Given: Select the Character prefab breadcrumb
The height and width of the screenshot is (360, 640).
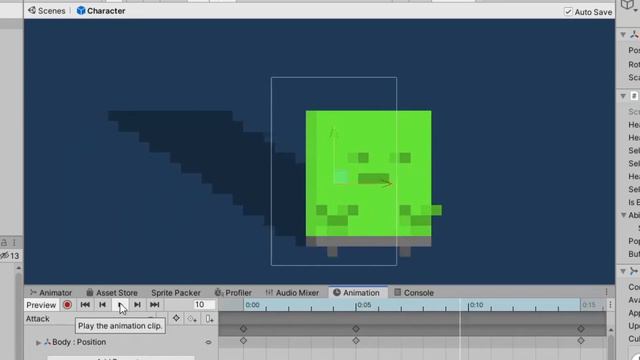Looking at the screenshot, I should (x=101, y=11).
